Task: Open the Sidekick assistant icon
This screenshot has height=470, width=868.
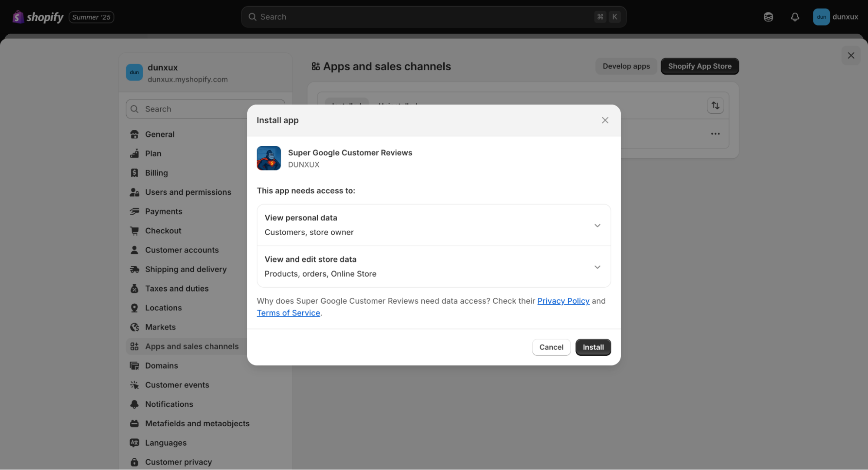Action: click(x=768, y=17)
